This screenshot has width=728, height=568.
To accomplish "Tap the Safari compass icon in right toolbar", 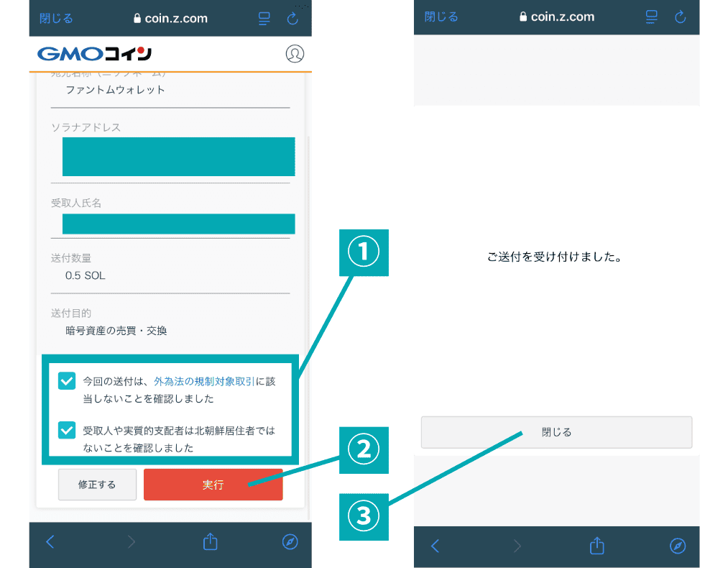I will pos(677,546).
